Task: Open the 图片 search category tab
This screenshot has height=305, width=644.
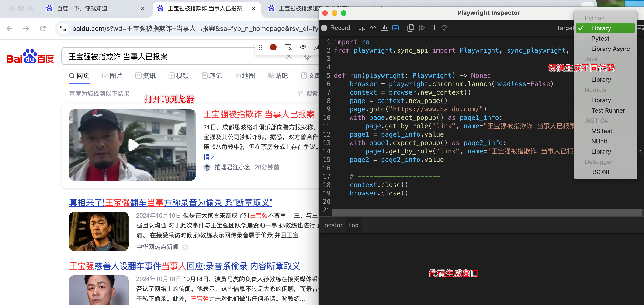Action: pos(112,76)
